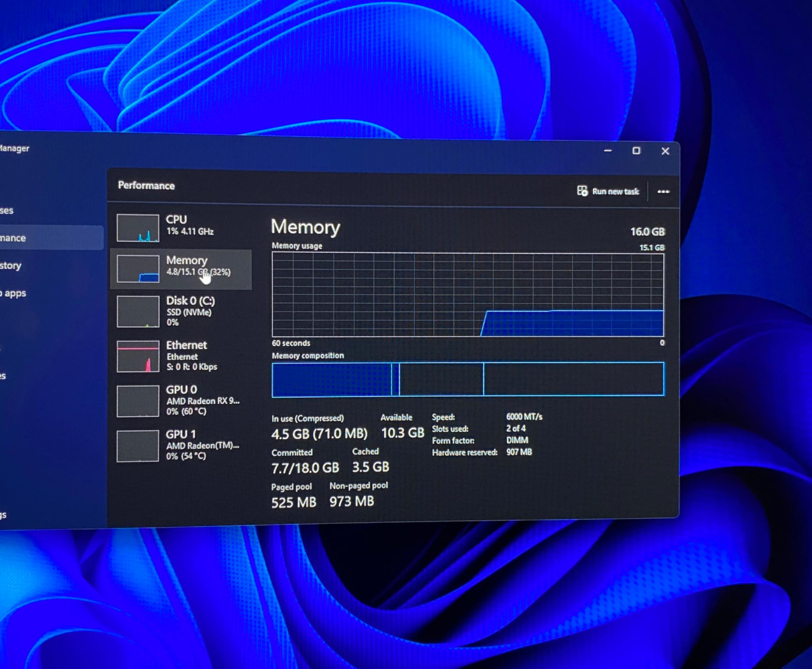Select Disk 0 (C:) graph thumbnail
This screenshot has width=812, height=669.
click(138, 312)
